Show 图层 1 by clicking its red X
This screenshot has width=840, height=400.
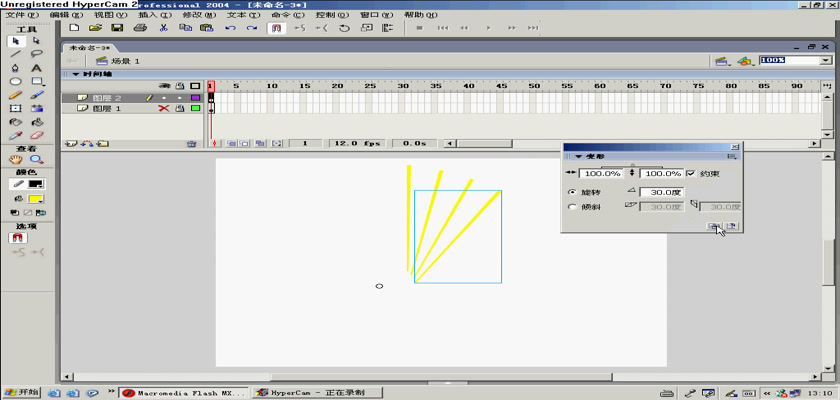(x=164, y=109)
